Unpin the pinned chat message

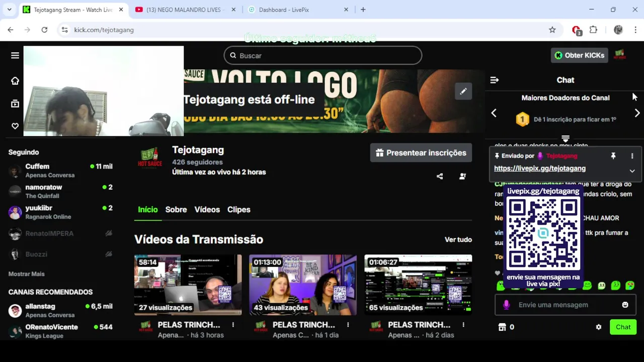(x=613, y=156)
